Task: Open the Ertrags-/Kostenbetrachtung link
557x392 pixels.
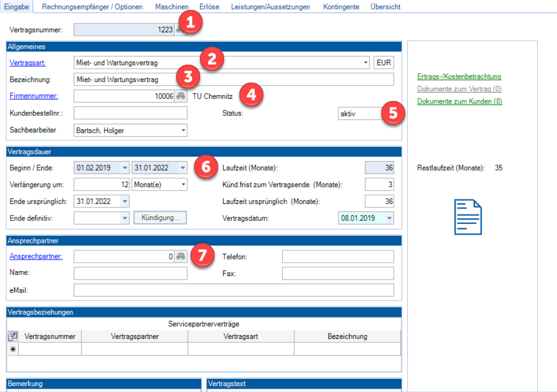Action: [x=459, y=77]
